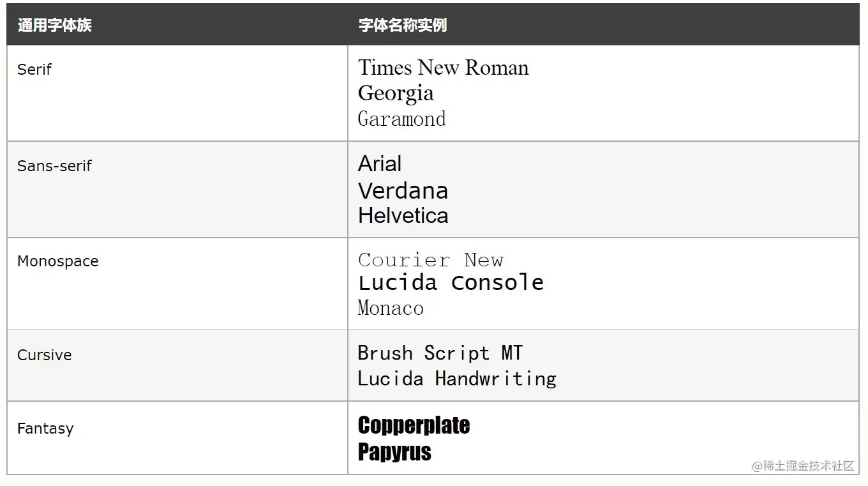Click the Brush Script MT text
This screenshot has width=868, height=486.
coord(440,353)
